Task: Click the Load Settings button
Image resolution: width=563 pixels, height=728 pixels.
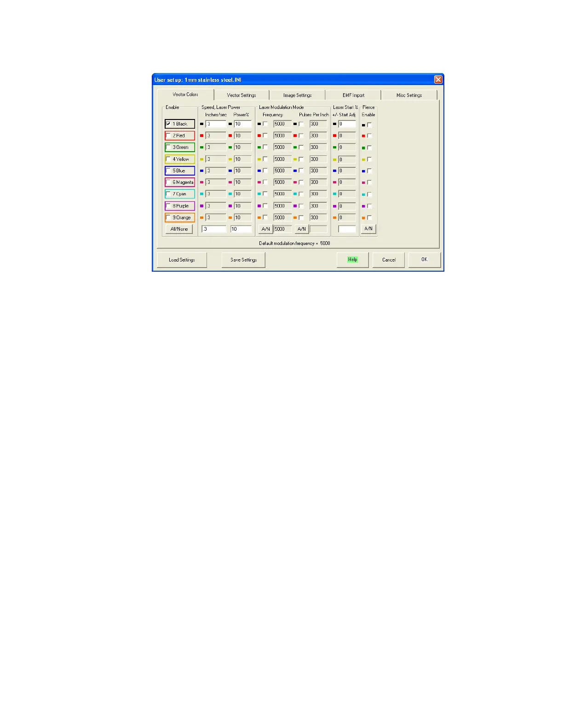Action: pos(182,260)
